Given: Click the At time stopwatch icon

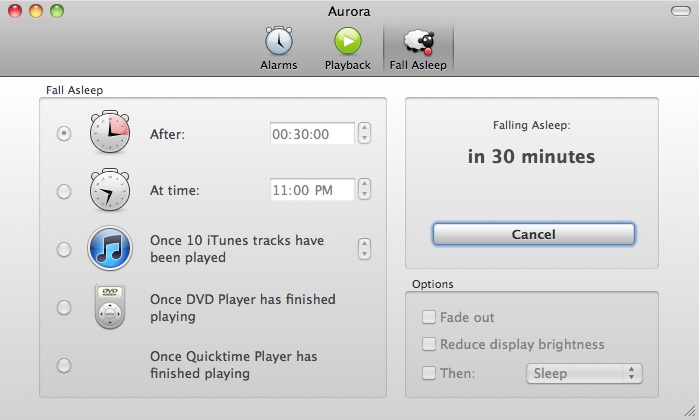Looking at the screenshot, I should pyautogui.click(x=110, y=190).
